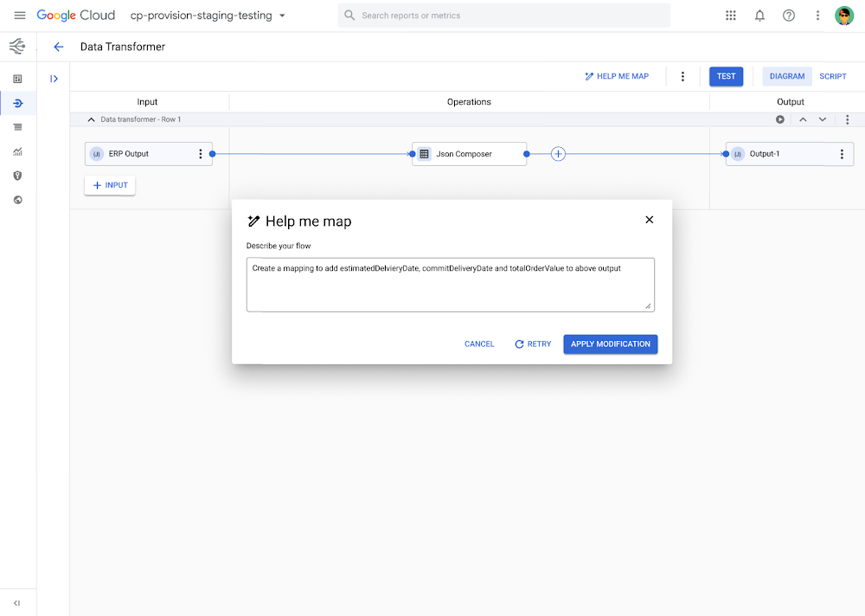Image resolution: width=865 pixels, height=616 pixels.
Task: Go back using the left arrow
Action: 59,47
